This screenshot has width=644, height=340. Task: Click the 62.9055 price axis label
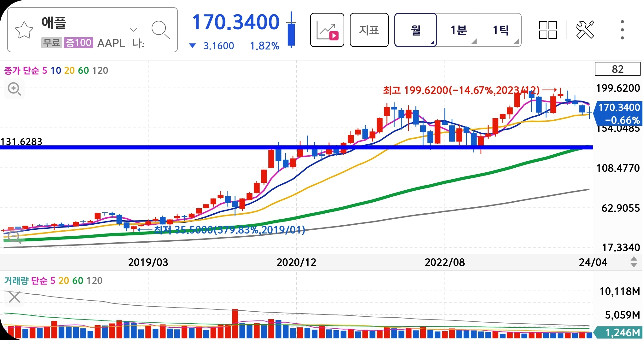pyautogui.click(x=621, y=208)
